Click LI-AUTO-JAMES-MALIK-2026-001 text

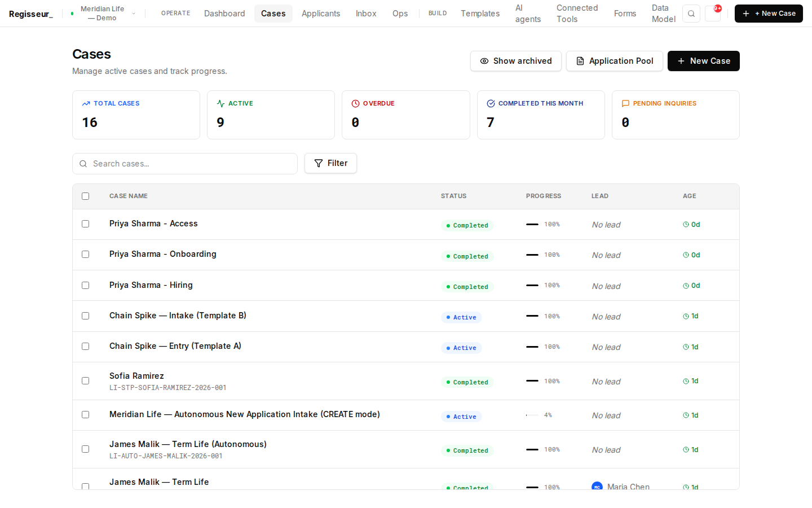(166, 456)
